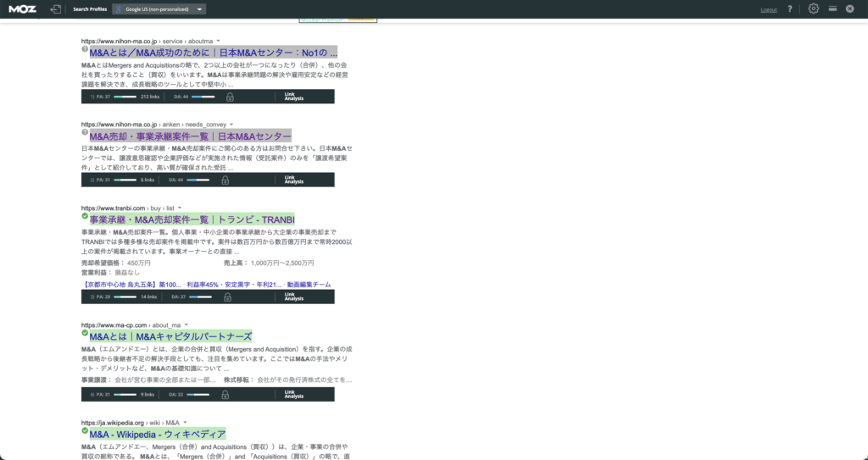868x460 pixels.
Task: Click the MOZ logo in the toolbar
Action: point(23,8)
